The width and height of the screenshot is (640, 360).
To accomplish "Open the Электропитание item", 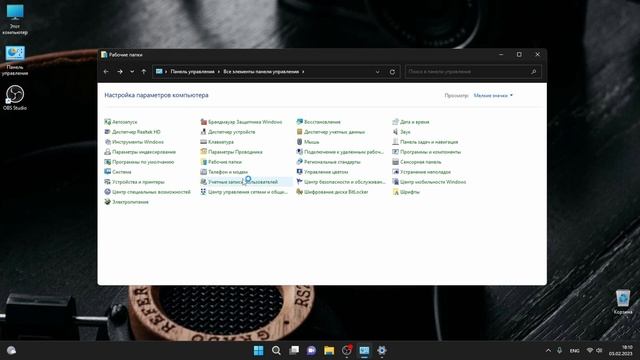I will [127, 202].
